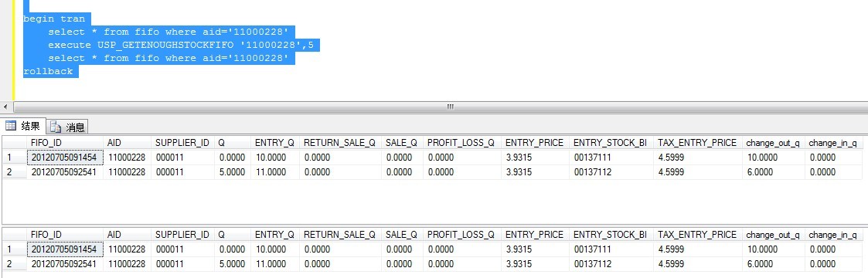
Task: Switch to the 结果 results tab
Action: [22, 126]
